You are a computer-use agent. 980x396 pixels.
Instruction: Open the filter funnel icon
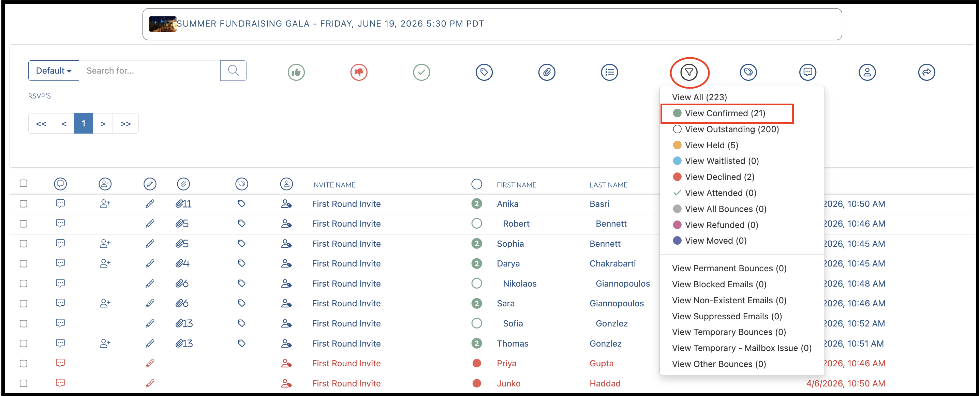click(x=688, y=72)
